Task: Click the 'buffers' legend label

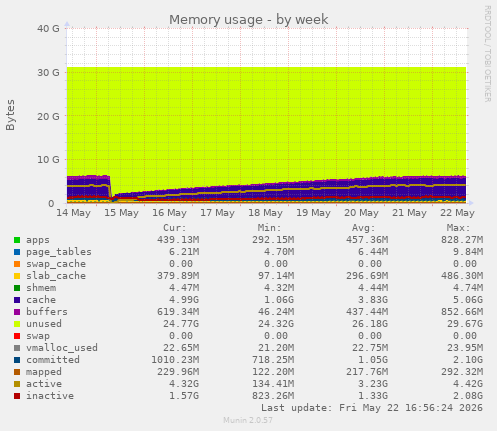Action: [x=47, y=312]
